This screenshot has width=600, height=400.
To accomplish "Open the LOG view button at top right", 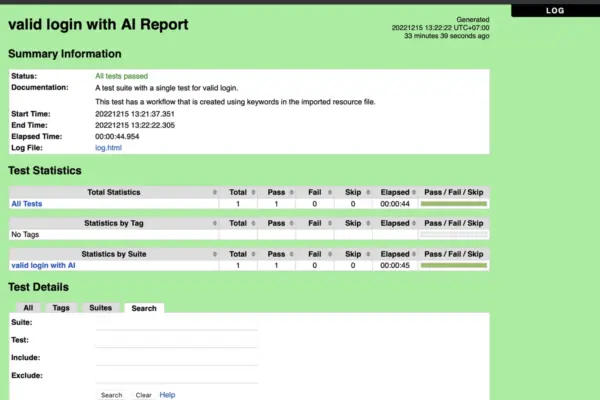I will coord(555,11).
